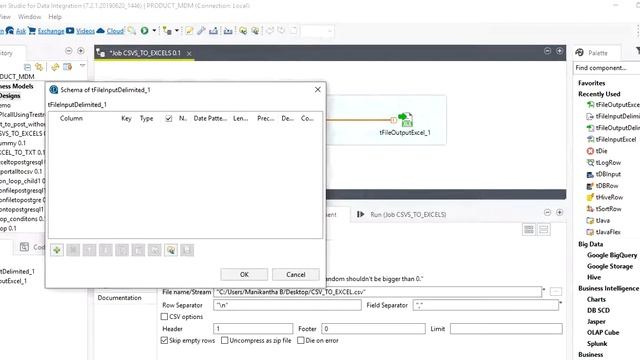This screenshot has height=360, width=640.
Task: Select tHiveRow in the palette
Action: tap(609, 197)
